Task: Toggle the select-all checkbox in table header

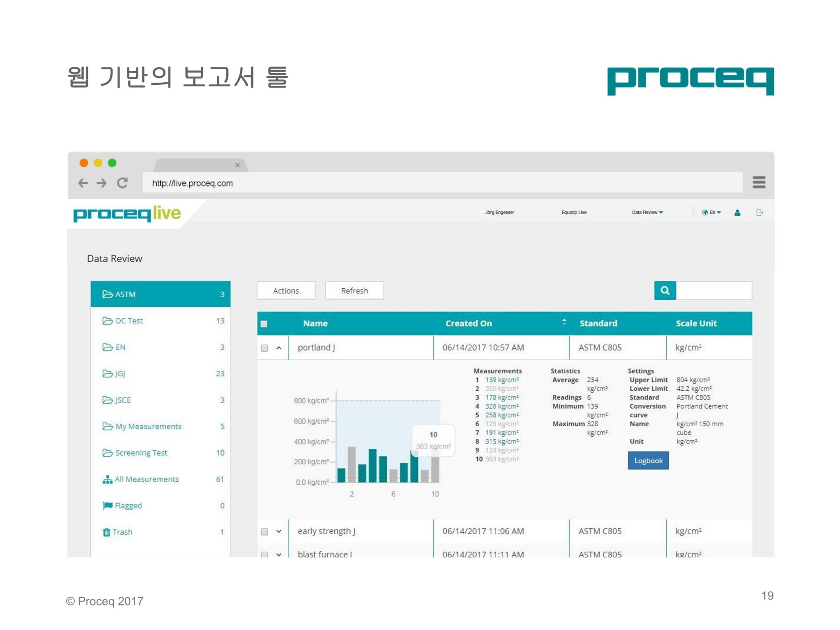Action: point(264,324)
